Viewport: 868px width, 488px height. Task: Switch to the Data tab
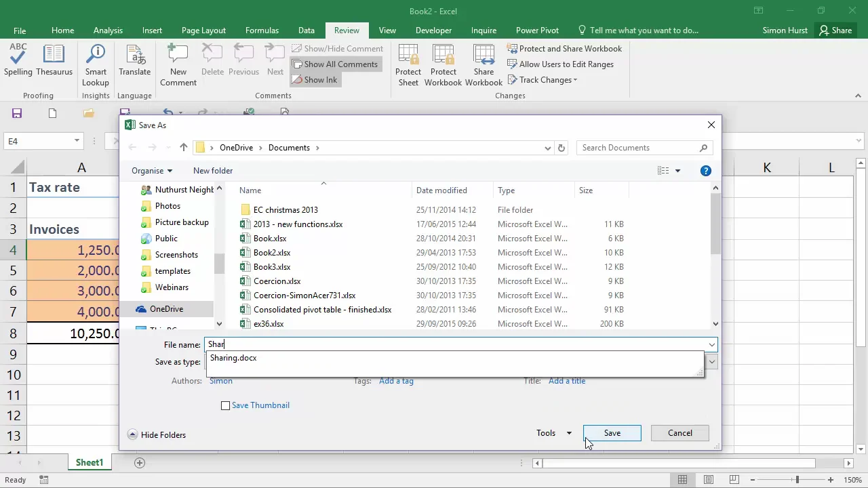[307, 30]
